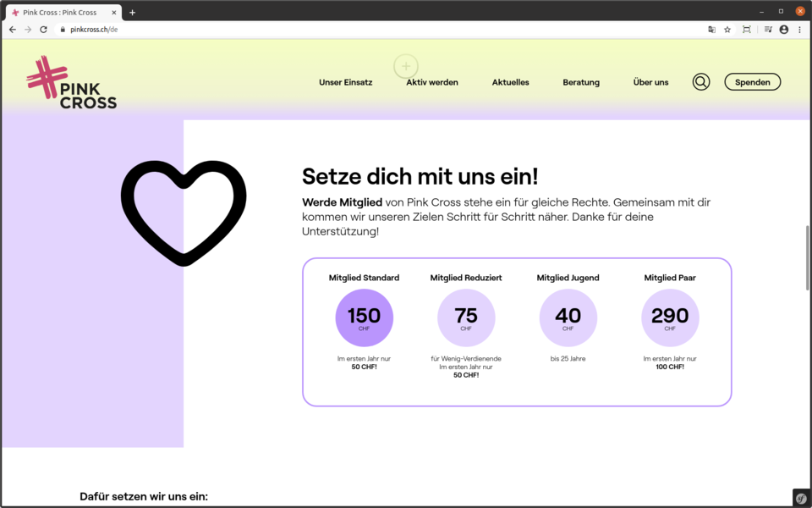Close the Pink Cross tab
The width and height of the screenshot is (812, 508).
114,13
